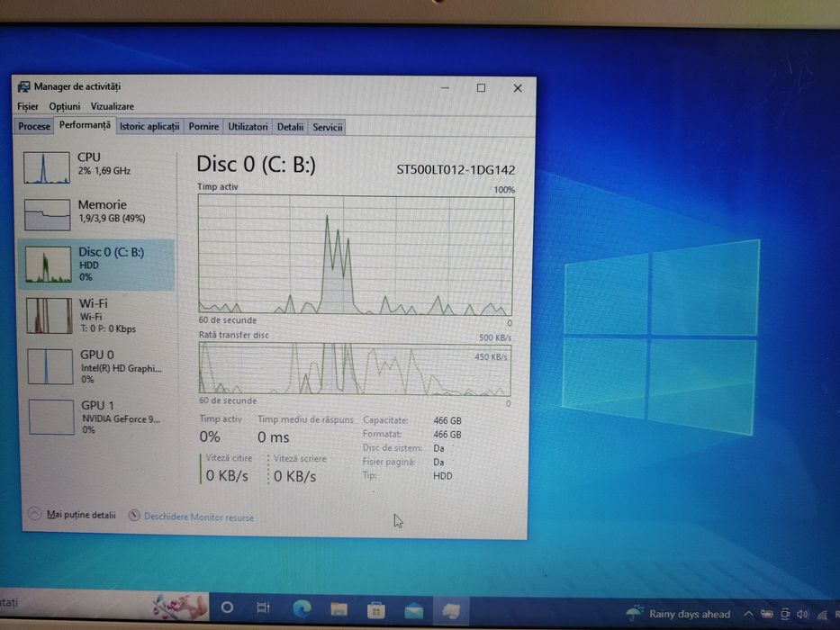Open the Rainy days ahead weather widget
The image size is (840, 630).
[678, 614]
